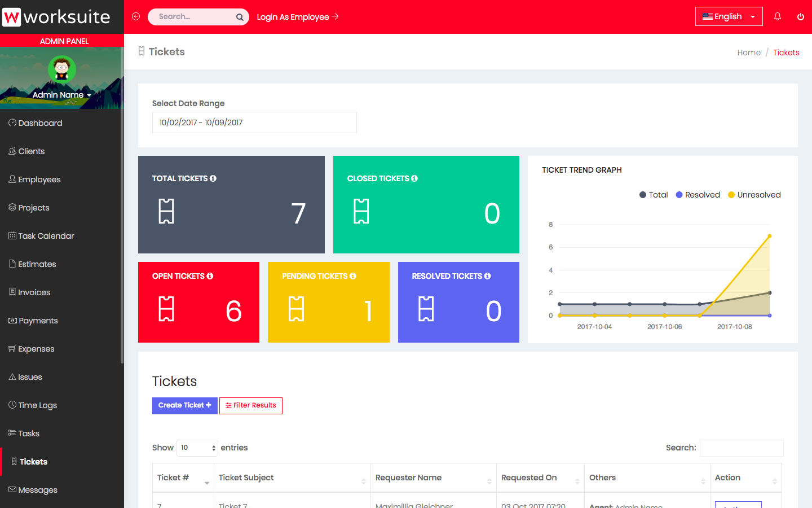This screenshot has width=812, height=508.
Task: Click the power logout icon
Action: coord(800,16)
